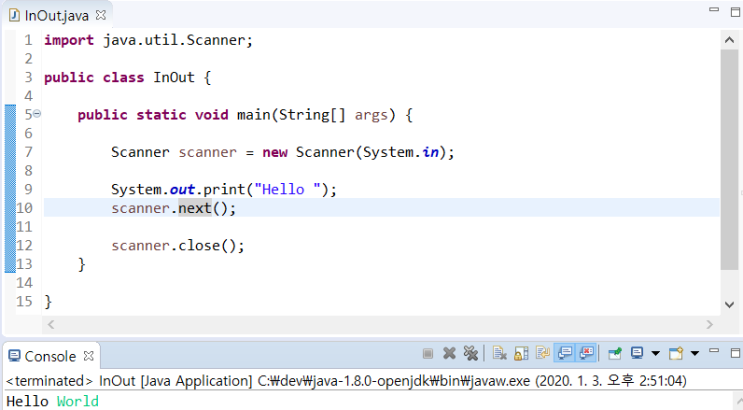Minimize the Console view
Viewport: 743px width, 410px height.
coord(714,351)
